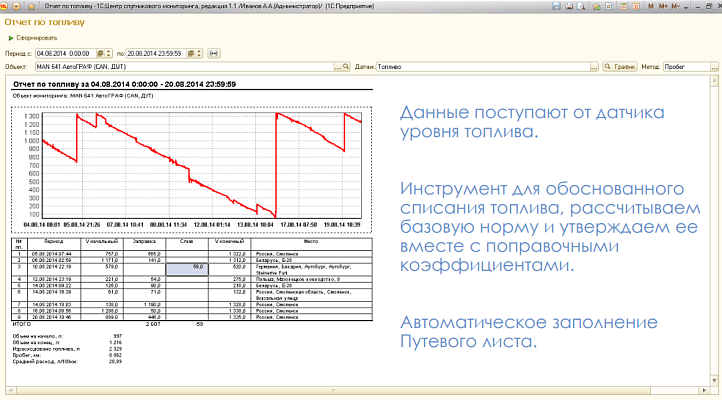Click the M+ memory button
Viewport: 722px width, 400px height.
pos(661,6)
